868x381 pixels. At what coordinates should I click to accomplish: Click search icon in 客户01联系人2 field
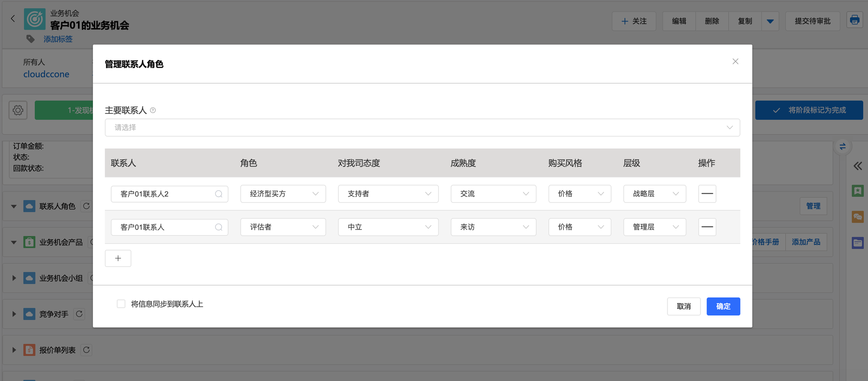[219, 194]
